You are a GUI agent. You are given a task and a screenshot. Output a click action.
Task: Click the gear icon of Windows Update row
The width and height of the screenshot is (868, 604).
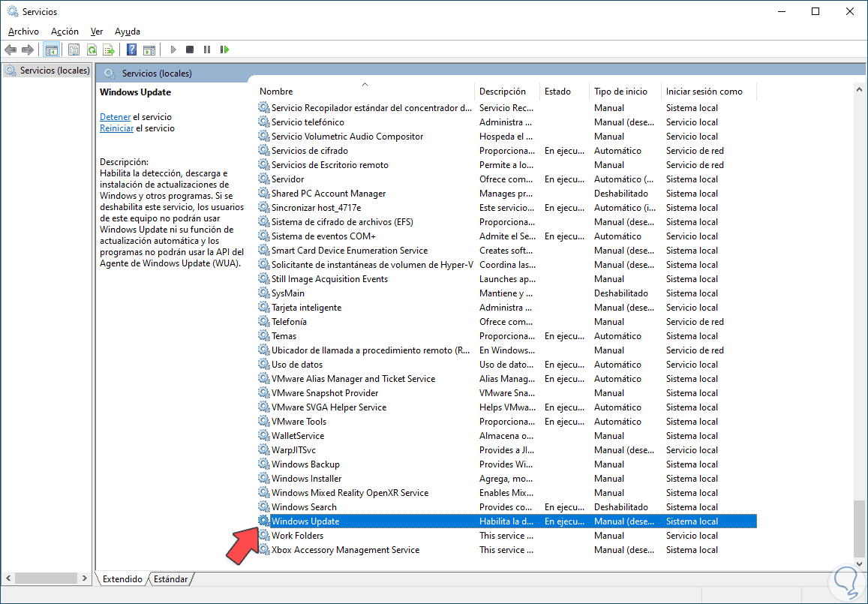[x=264, y=521]
